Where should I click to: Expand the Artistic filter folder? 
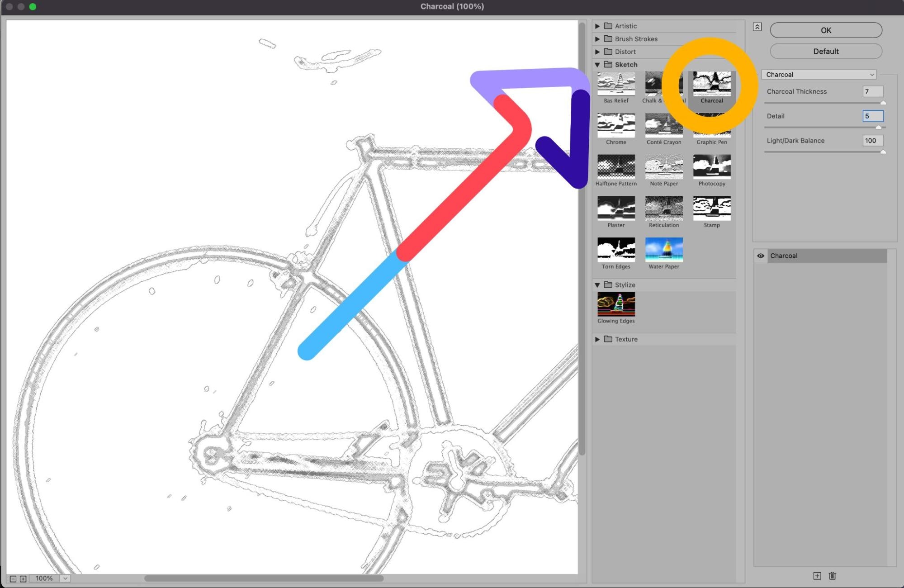coord(597,26)
